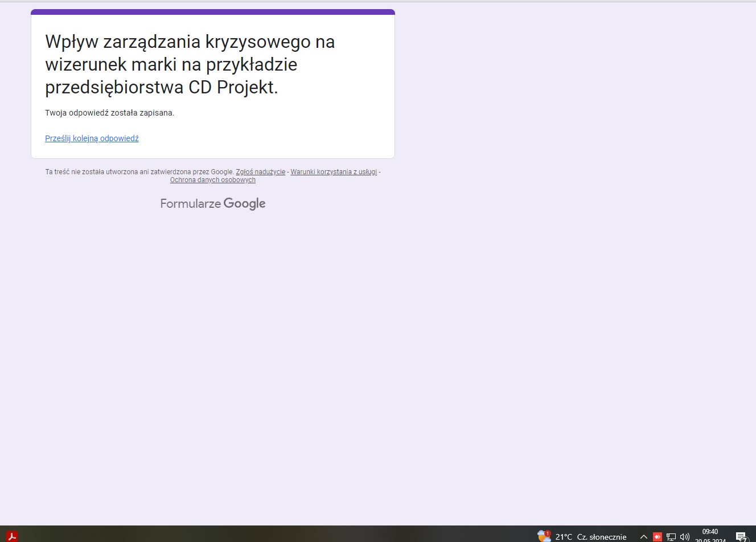The height and width of the screenshot is (542, 756).
Task: Open the Zgłoś nadużycie link
Action: pos(260,172)
